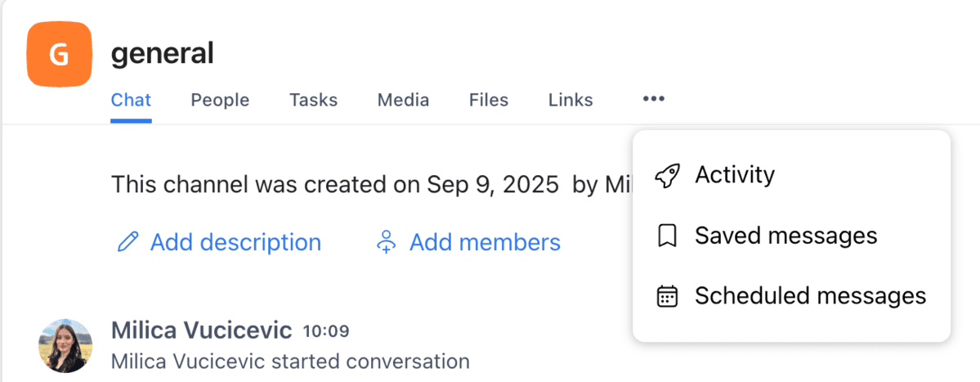980x382 pixels.
Task: Click the orange G channel avatar
Action: click(x=59, y=54)
